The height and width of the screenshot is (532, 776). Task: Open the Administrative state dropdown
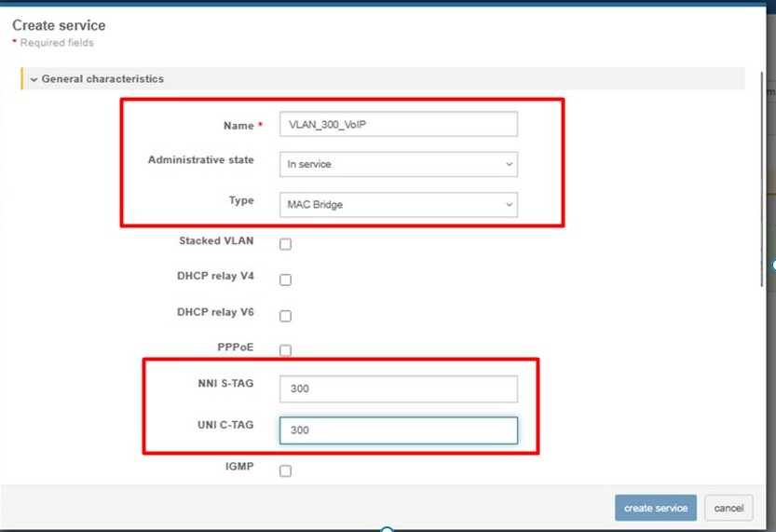[x=398, y=164]
